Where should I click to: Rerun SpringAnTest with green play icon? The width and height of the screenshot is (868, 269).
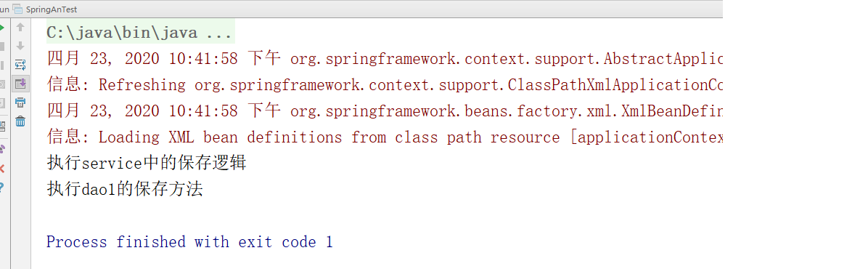1,27
